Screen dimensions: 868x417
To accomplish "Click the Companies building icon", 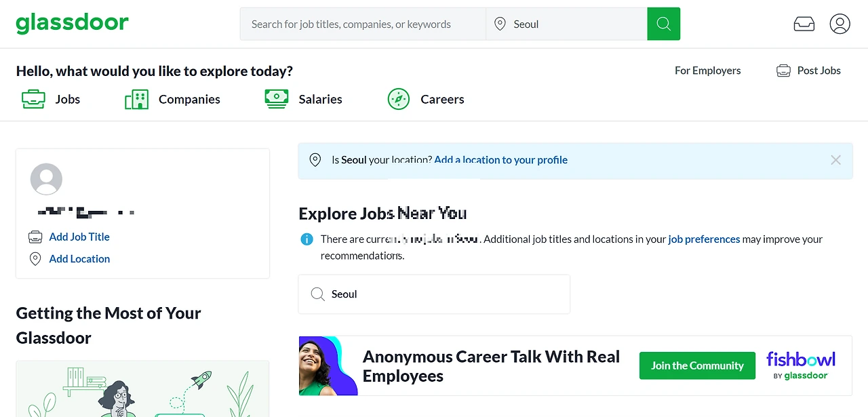I will 136,99.
